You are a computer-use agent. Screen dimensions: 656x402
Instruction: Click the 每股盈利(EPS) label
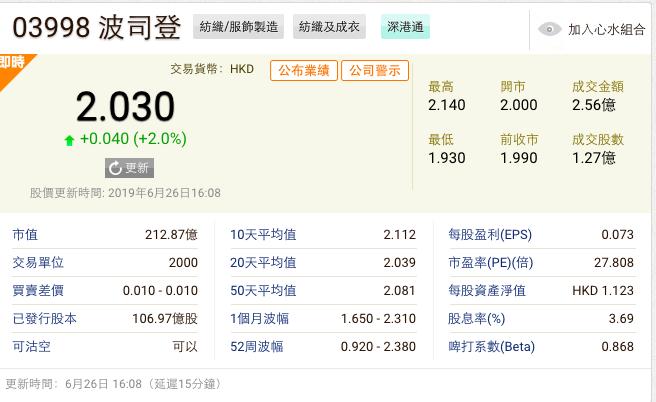490,235
